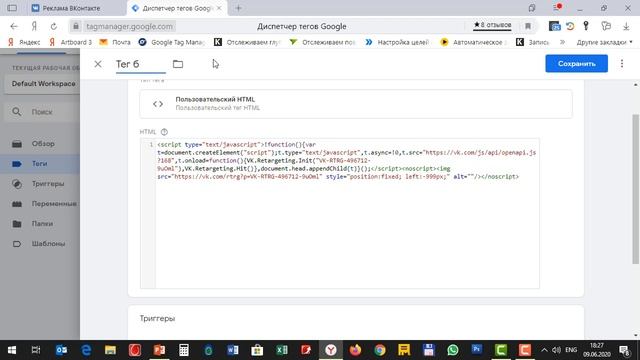Open the Настройка целей bookmark
Image resolution: width=640 pixels, height=360 pixels.
(x=397, y=42)
